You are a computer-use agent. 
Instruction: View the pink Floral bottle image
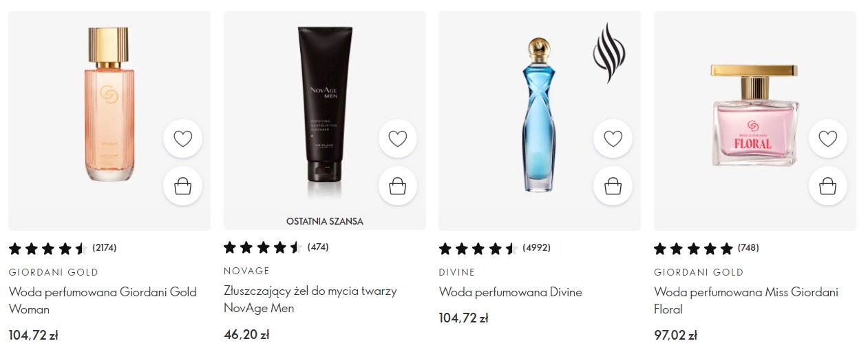click(x=754, y=115)
